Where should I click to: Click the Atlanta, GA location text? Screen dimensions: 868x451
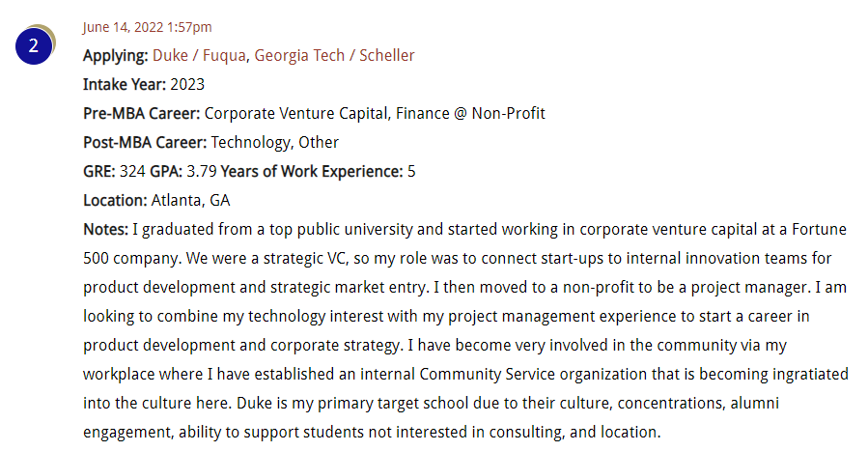190,200
